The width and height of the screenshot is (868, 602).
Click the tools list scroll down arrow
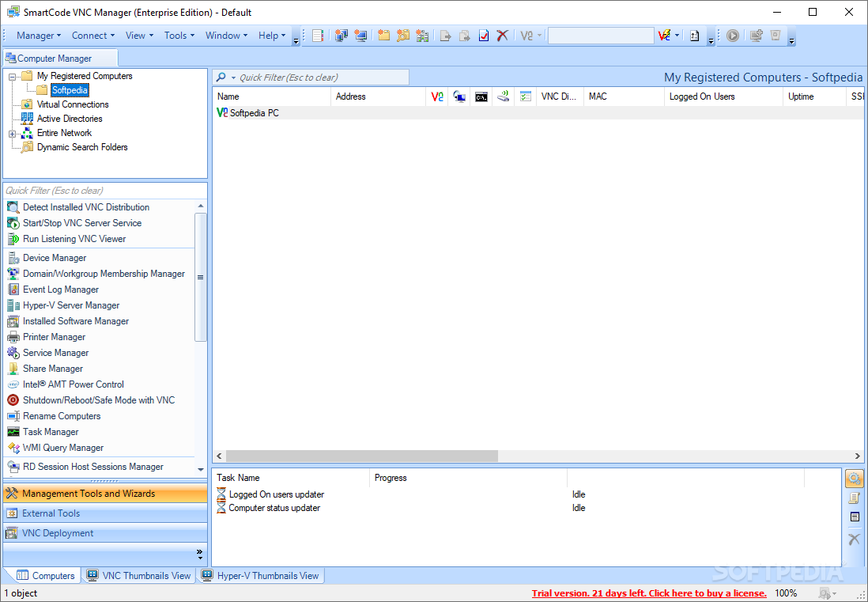201,470
